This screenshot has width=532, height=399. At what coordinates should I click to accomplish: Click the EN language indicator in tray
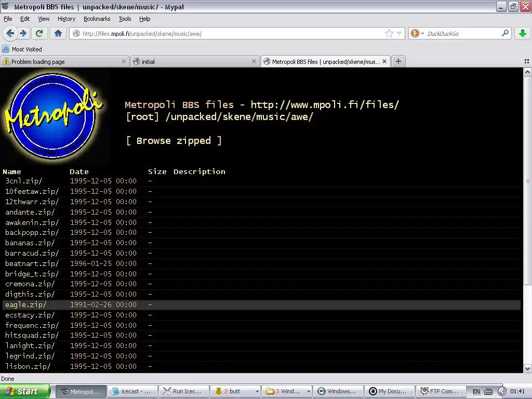click(476, 391)
